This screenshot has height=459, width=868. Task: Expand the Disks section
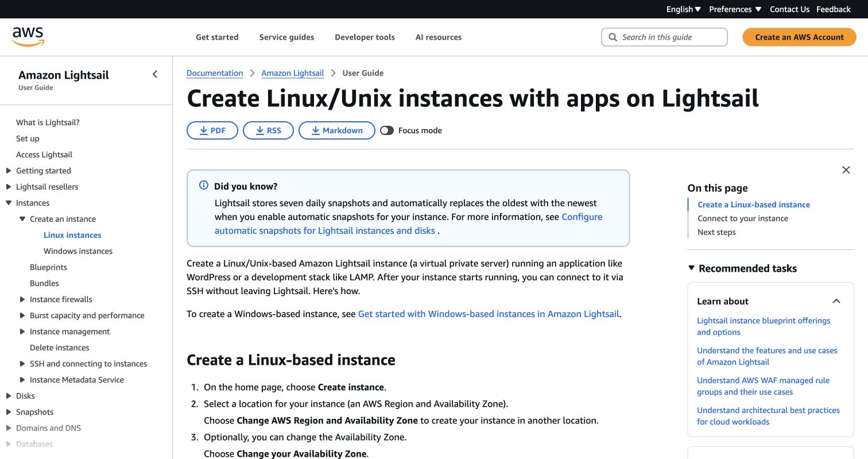[9, 396]
